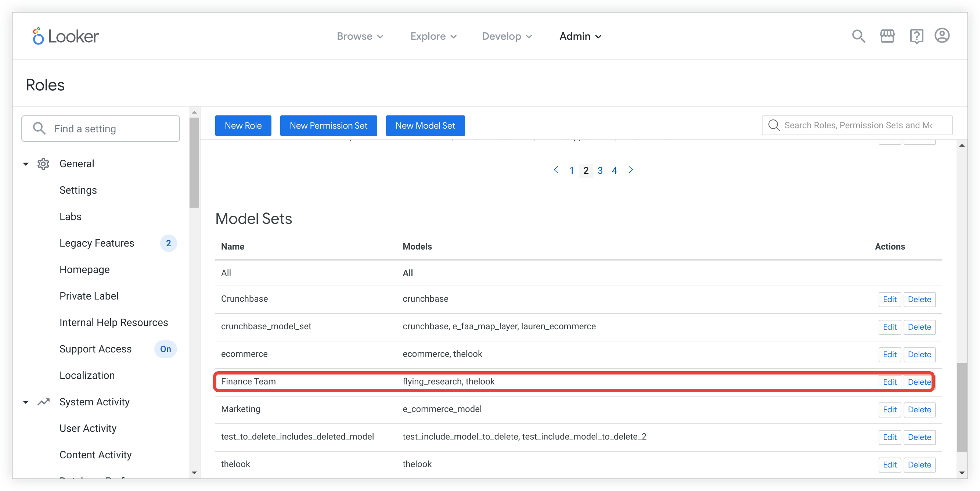Expand the System Activity section
The height and width of the screenshot is (491, 980).
[x=26, y=401]
